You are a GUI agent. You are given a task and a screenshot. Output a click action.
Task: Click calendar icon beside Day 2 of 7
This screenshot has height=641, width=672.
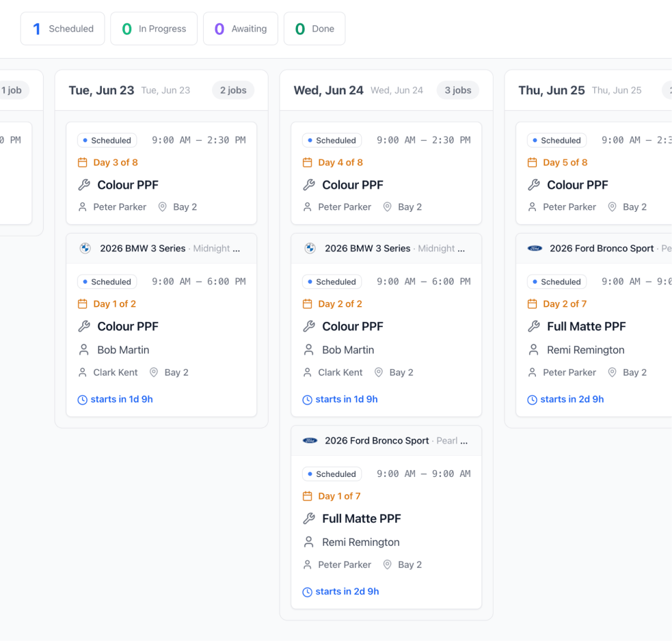[x=533, y=304]
